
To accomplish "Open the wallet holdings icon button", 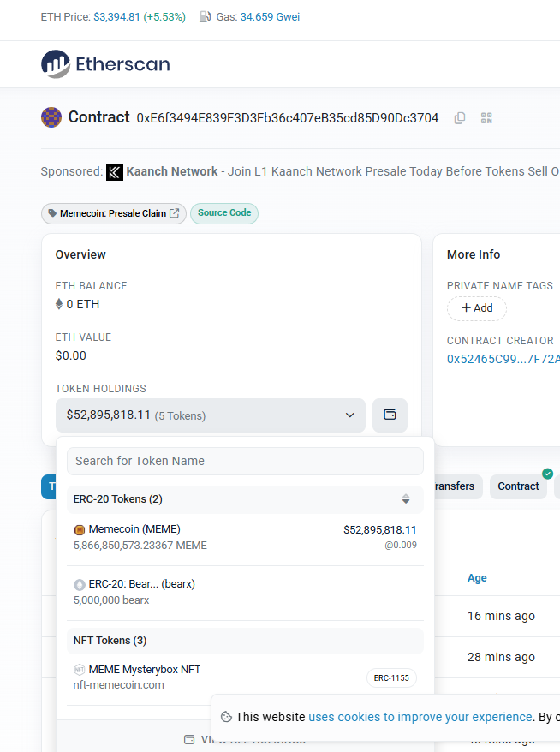I will coord(390,415).
